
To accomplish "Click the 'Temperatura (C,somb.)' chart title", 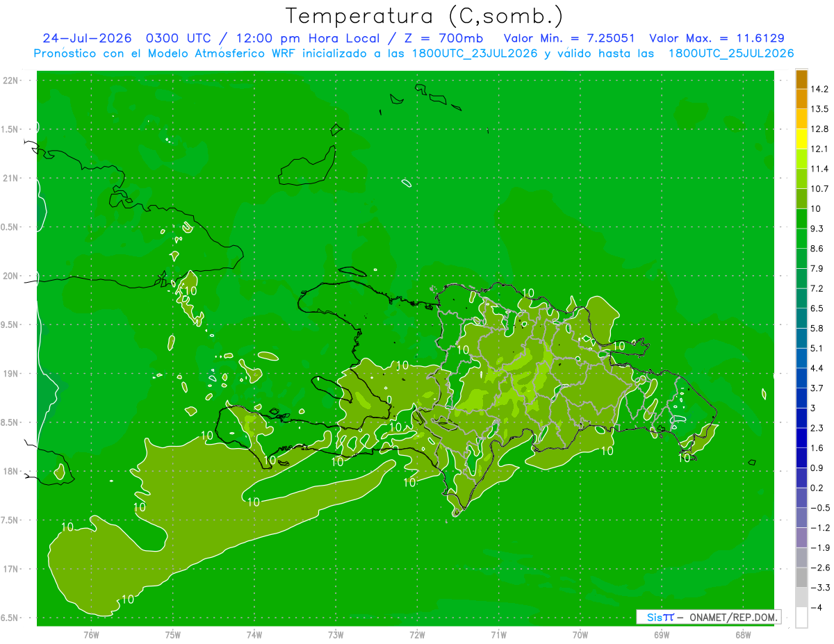I will [x=423, y=16].
